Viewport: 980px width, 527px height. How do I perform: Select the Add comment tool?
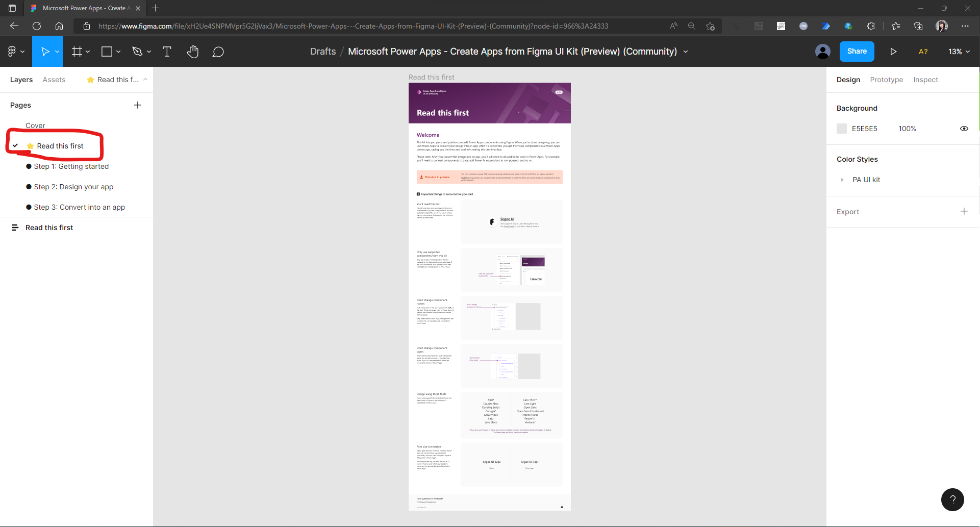(218, 52)
